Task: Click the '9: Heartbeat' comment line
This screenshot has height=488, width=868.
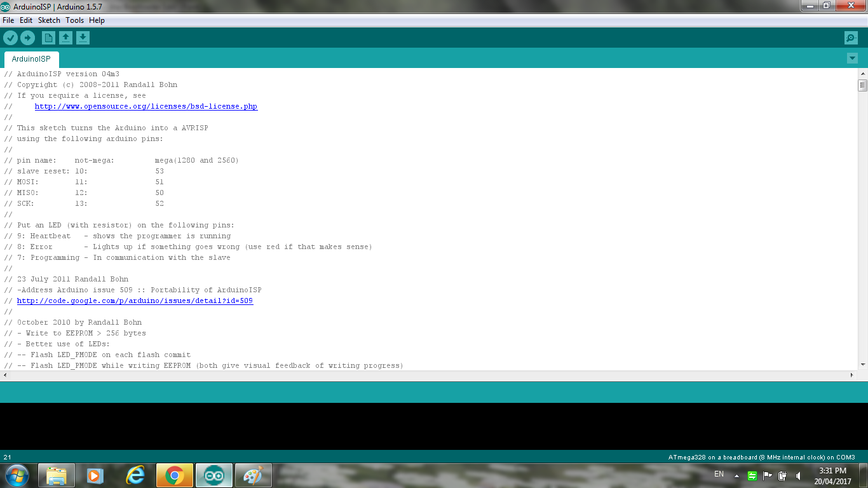Action: 118,236
